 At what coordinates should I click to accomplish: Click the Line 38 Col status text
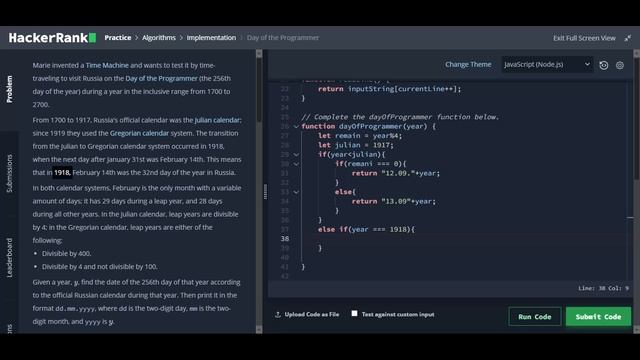(603, 288)
